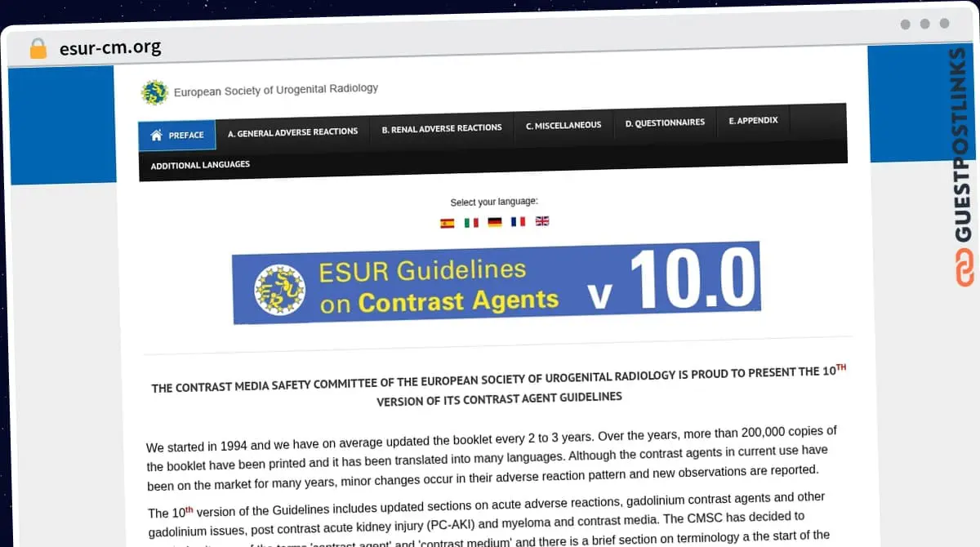Click the 'Select your language:' text
Screen dimensions: 980x547
[x=494, y=202]
